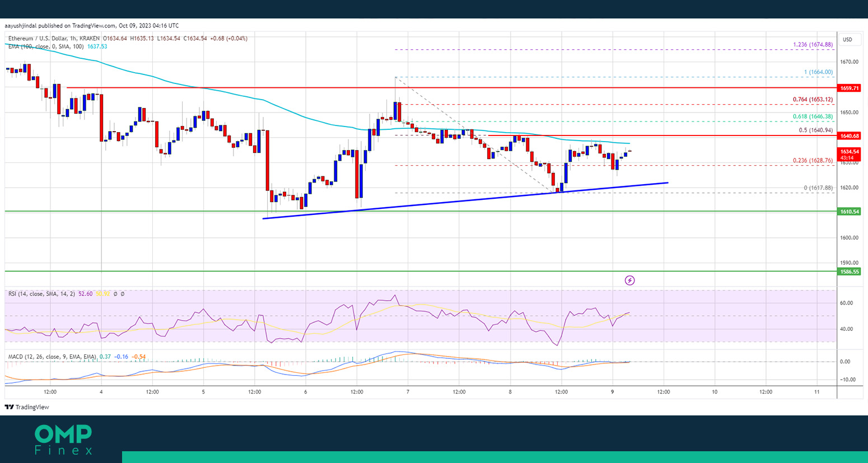
Task: Click the EMA (100, close, 0, SMA, 100) legend
Action: pyautogui.click(x=46, y=46)
